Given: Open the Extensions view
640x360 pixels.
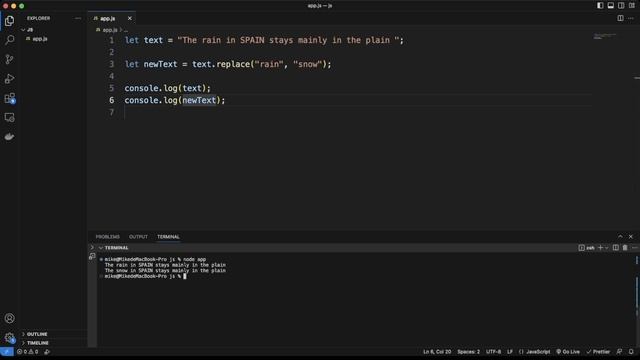Looking at the screenshot, I should (9, 98).
